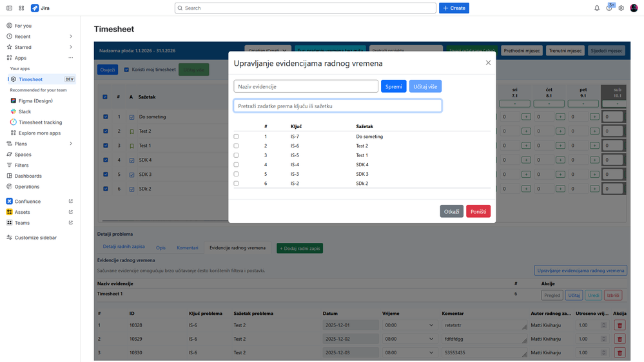
Task: Open Figma (Design) app in sidebar
Action: tap(35, 100)
